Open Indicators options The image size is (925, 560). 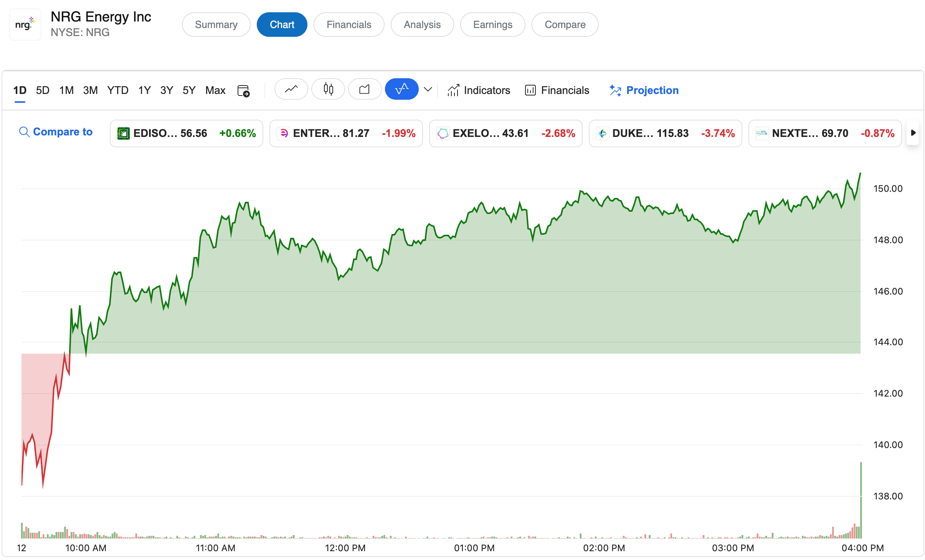479,91
